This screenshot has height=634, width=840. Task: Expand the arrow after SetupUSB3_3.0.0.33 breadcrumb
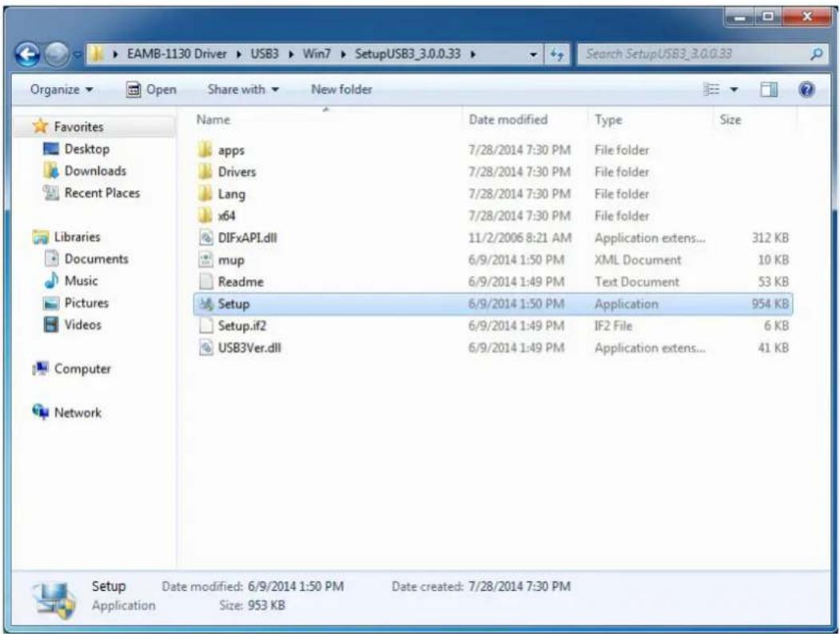(x=473, y=54)
